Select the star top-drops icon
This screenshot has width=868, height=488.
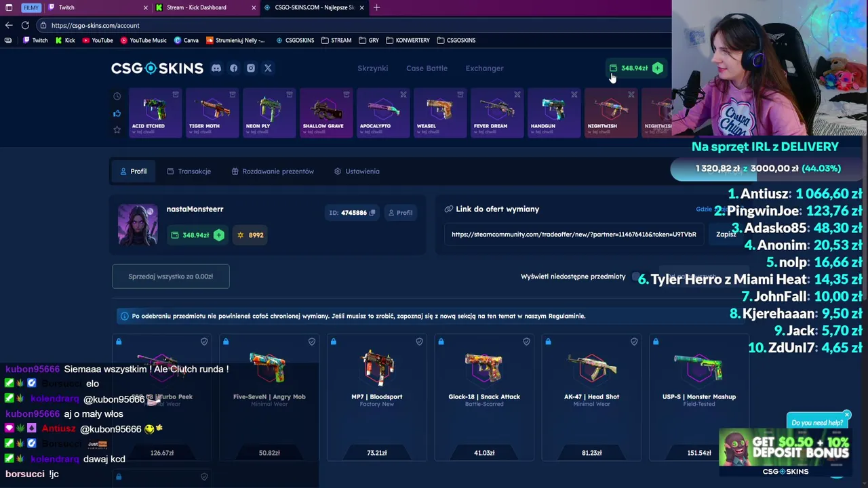point(117,129)
